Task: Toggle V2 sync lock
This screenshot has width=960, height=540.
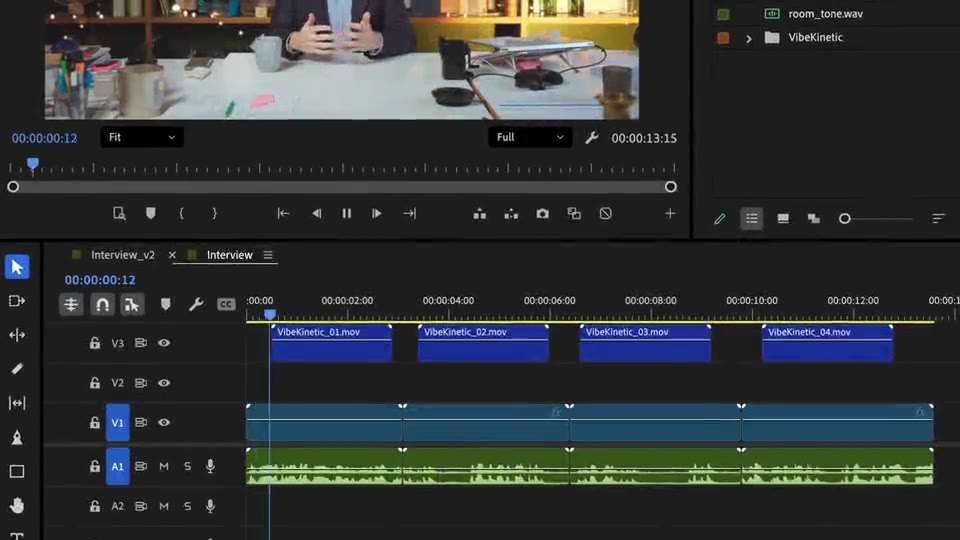Action: coord(141,383)
